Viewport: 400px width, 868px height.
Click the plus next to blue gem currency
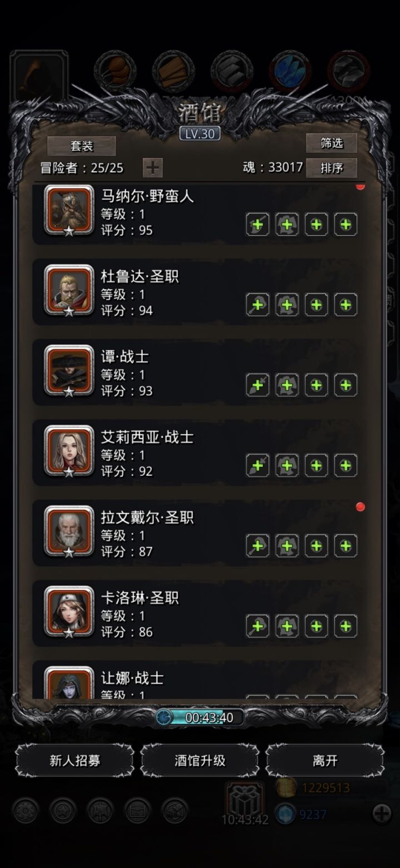[382, 814]
